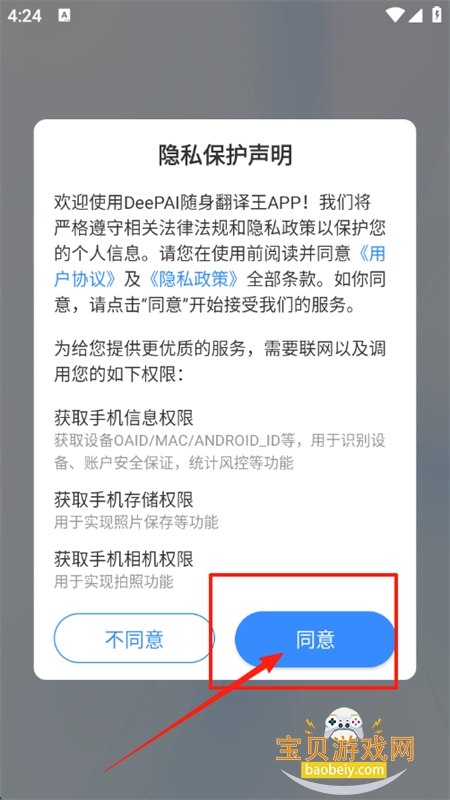Click the baobeiy.com yellow label
The width and height of the screenshot is (450, 800).
point(344,769)
